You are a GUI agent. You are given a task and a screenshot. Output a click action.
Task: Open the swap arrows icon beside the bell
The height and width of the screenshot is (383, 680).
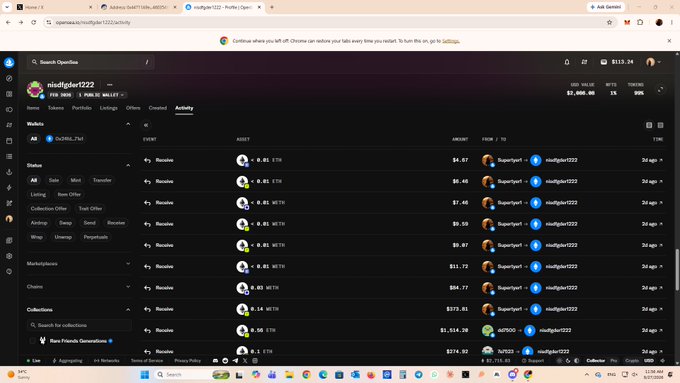[584, 62]
